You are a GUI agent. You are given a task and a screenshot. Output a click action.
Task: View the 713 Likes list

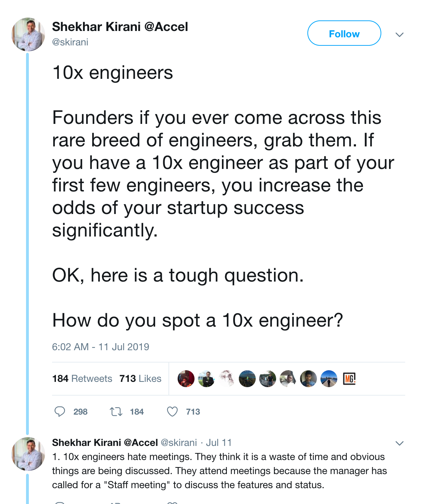coord(140,379)
